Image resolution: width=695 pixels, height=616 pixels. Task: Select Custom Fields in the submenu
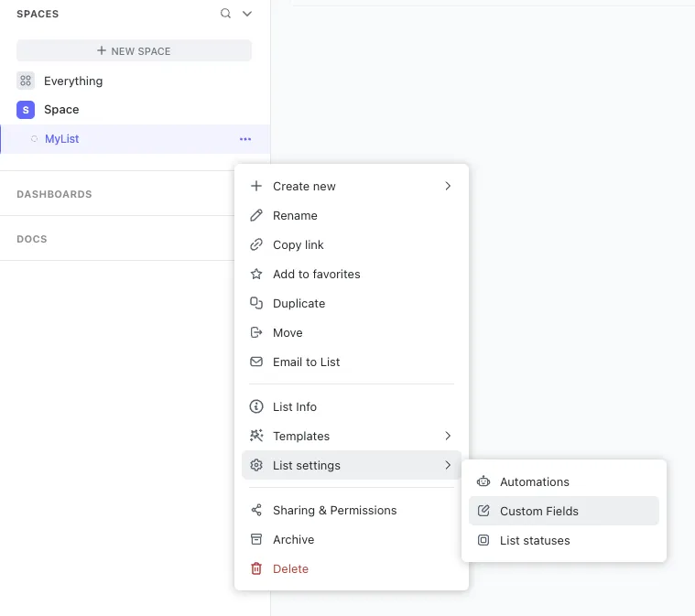point(564,511)
